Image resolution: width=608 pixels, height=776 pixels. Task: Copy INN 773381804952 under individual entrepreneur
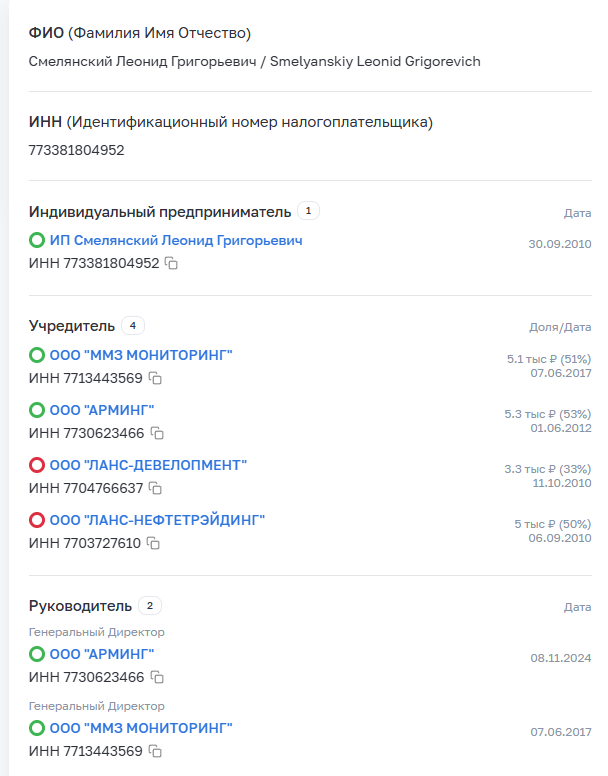click(171, 264)
